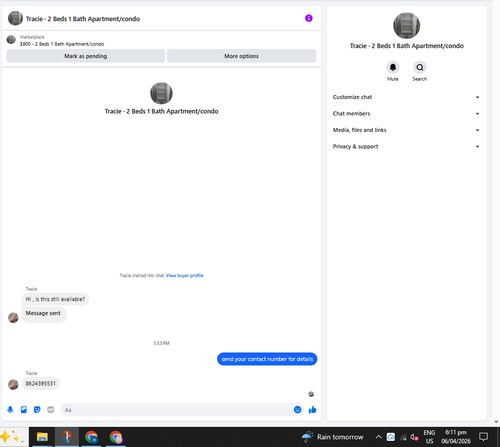
Task: Mute this chat with the bell icon
Action: click(x=393, y=67)
